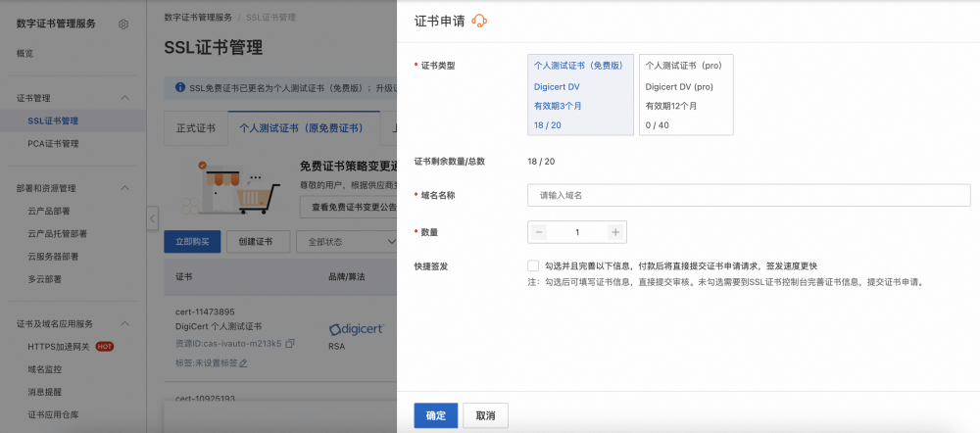Click the edit tag pencil icon
The image size is (980, 433).
click(x=244, y=362)
